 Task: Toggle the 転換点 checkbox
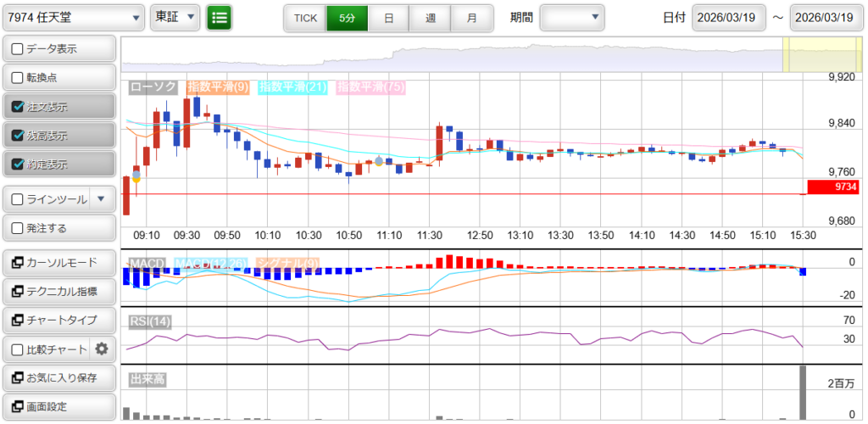(18, 78)
